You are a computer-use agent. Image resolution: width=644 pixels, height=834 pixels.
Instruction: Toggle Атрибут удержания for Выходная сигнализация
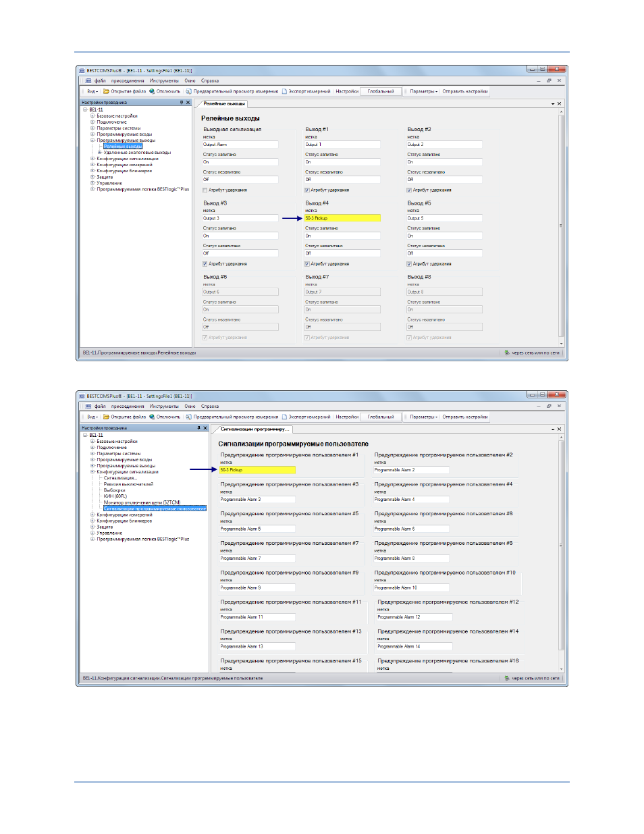pos(205,190)
